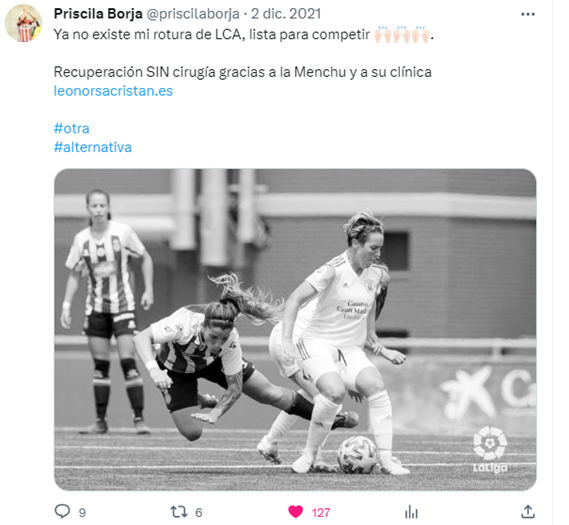Open the football match photo
Image resolution: width=569 pixels, height=525 pixels.
coord(295,329)
